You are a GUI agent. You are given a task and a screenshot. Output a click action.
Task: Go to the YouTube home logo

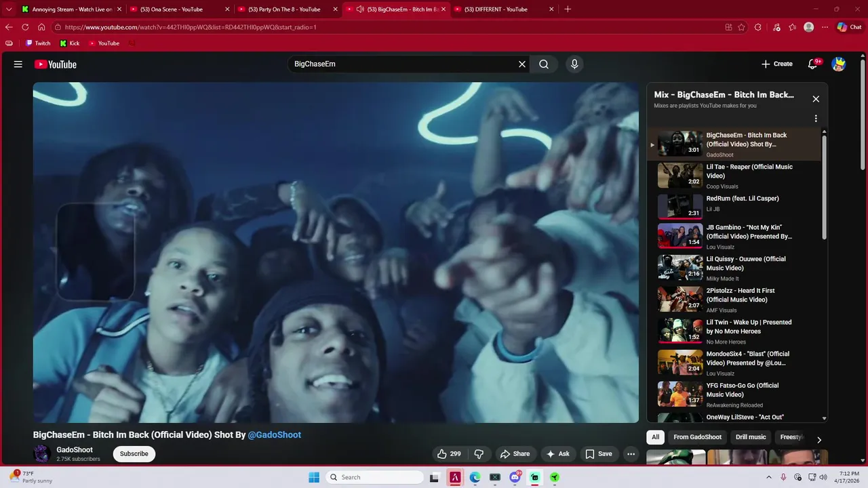[56, 64]
